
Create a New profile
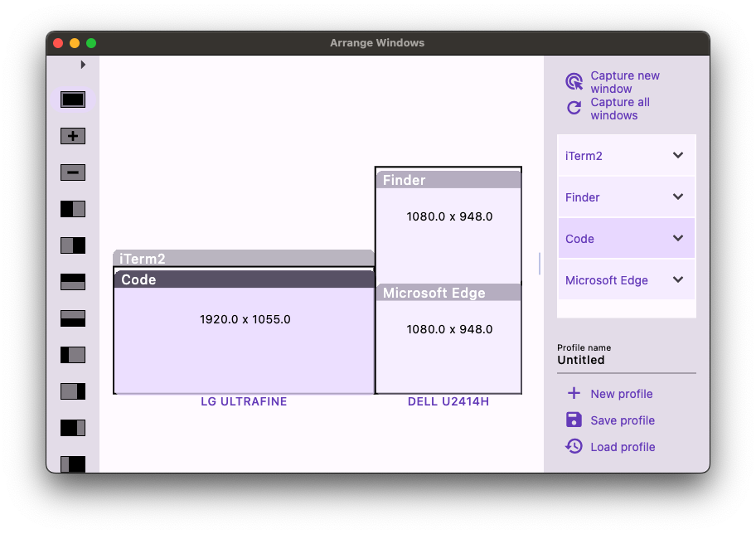pyautogui.click(x=610, y=394)
